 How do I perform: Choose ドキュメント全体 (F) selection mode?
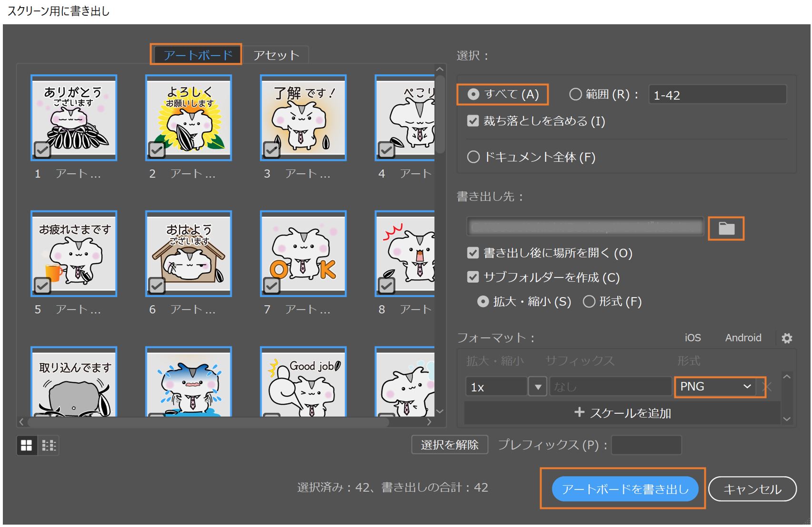coord(473,157)
